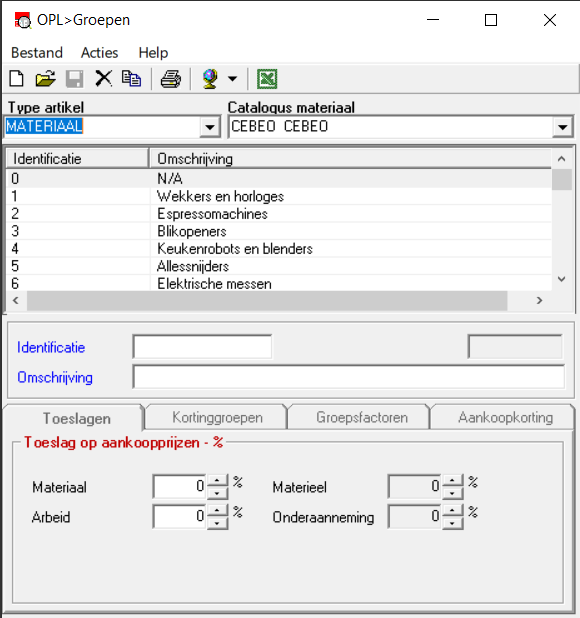This screenshot has width=580, height=618.
Task: Open the Catalogus materiaal dropdown
Action: (562, 127)
